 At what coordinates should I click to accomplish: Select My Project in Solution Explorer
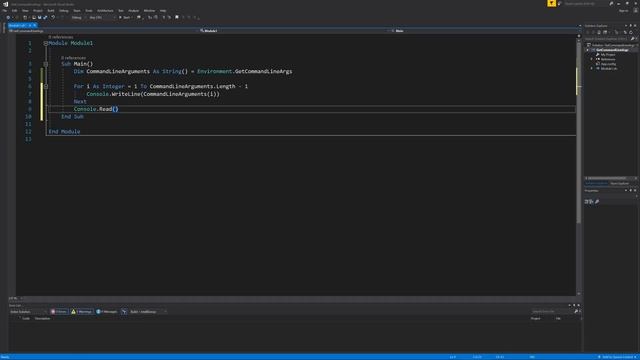click(x=607, y=55)
